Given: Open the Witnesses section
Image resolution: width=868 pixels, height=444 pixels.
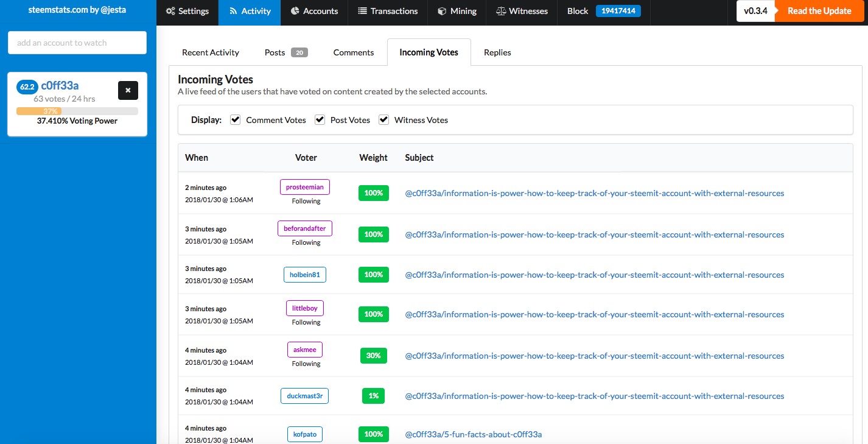Looking at the screenshot, I should coord(522,11).
